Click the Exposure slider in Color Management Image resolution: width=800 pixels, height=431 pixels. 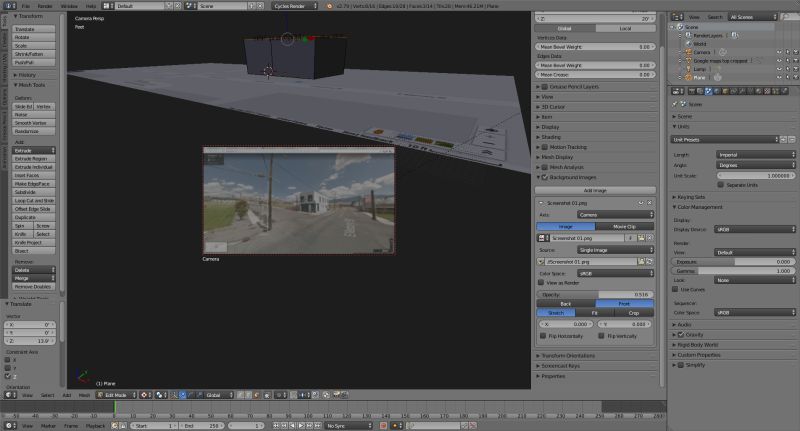click(x=733, y=262)
